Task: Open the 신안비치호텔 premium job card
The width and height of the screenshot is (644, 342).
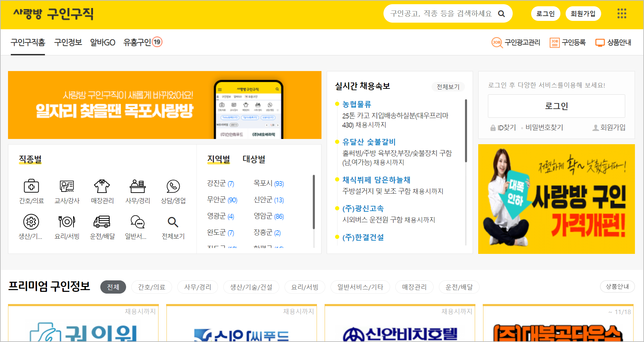Action: pos(400,323)
